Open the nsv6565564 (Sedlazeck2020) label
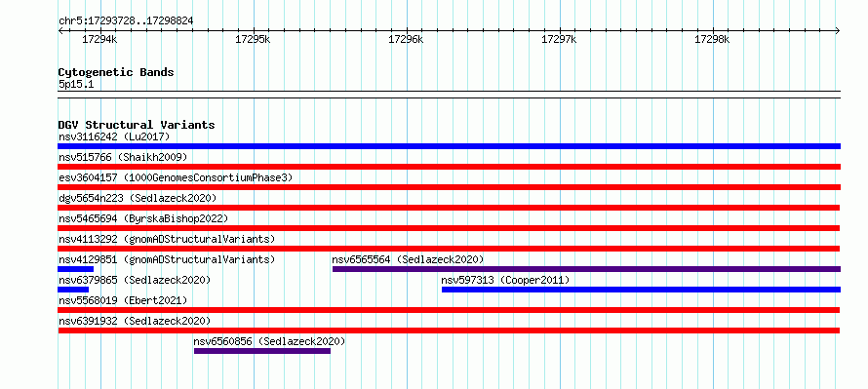 pos(408,259)
